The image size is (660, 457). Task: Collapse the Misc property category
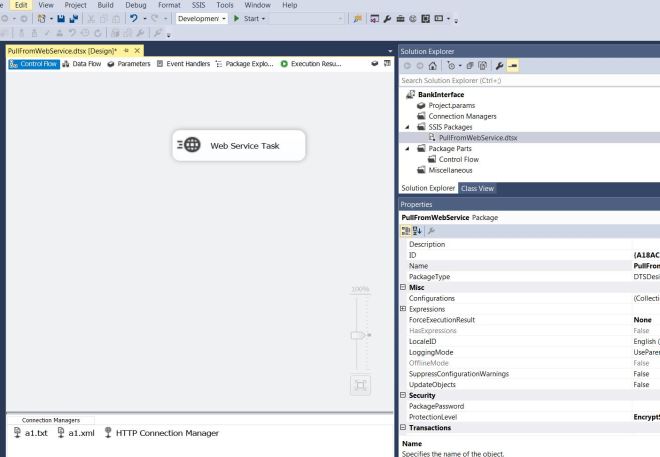[x=403, y=287]
